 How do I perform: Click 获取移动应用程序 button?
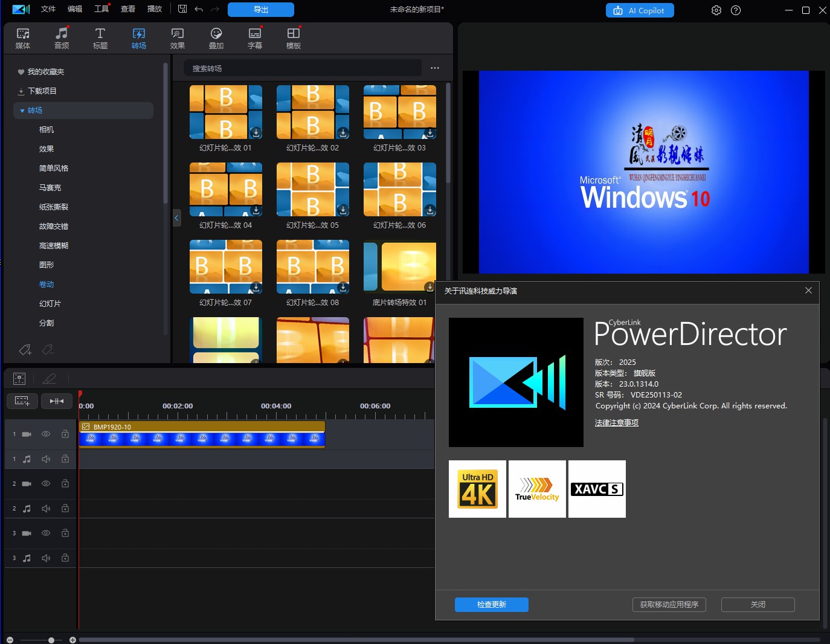click(x=669, y=605)
